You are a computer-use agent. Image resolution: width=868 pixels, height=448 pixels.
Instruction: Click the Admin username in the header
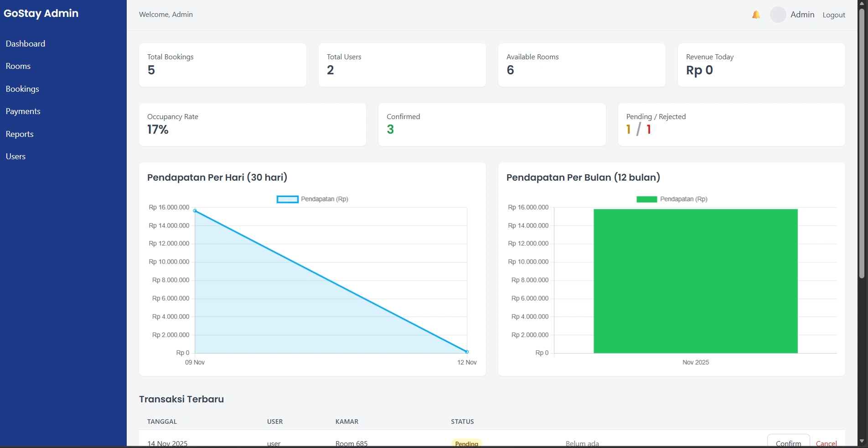pyautogui.click(x=802, y=15)
